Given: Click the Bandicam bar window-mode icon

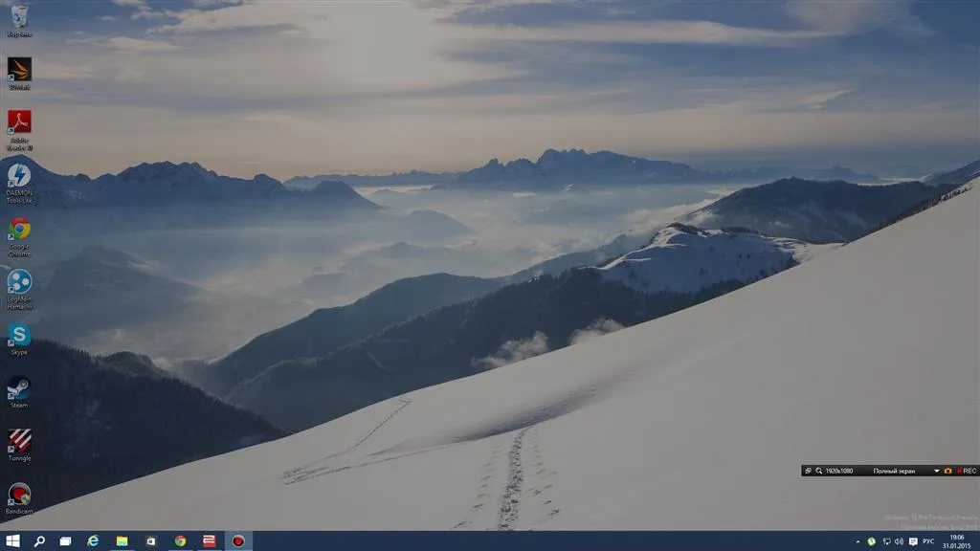Looking at the screenshot, I should coord(808,471).
